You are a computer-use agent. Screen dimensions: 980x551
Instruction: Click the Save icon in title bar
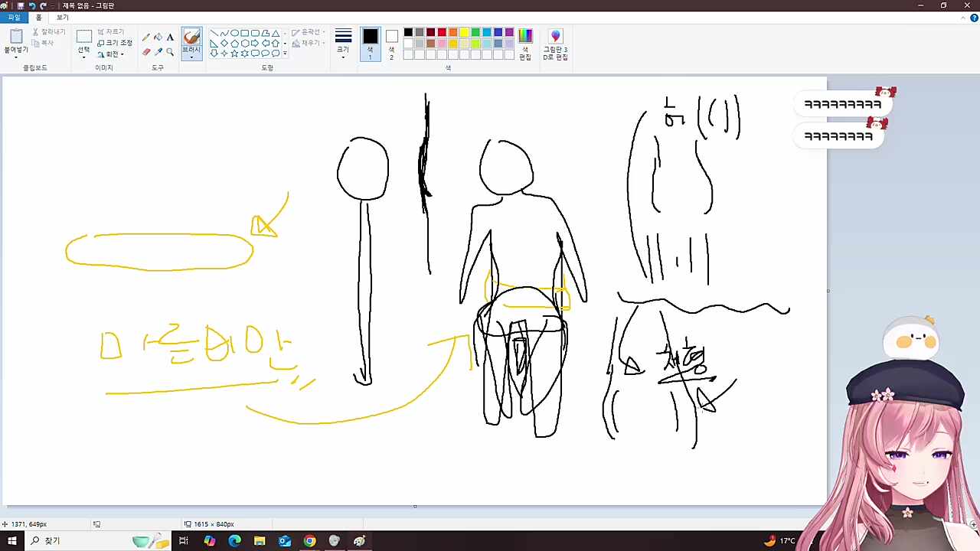pos(21,5)
